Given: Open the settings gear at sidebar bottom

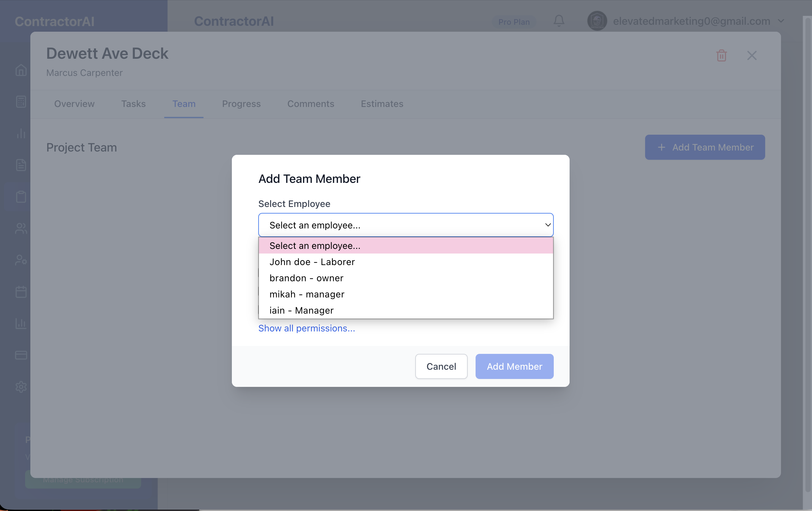Looking at the screenshot, I should (x=20, y=387).
